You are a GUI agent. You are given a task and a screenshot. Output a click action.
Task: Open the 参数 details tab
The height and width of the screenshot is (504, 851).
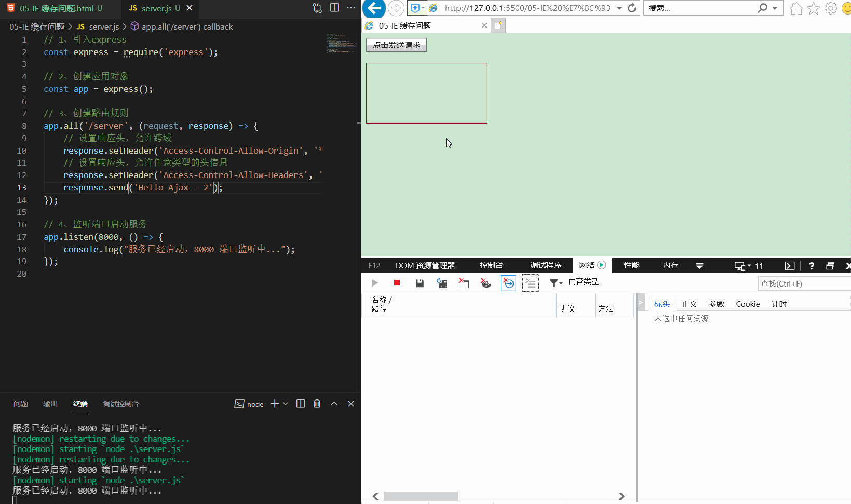tap(717, 304)
